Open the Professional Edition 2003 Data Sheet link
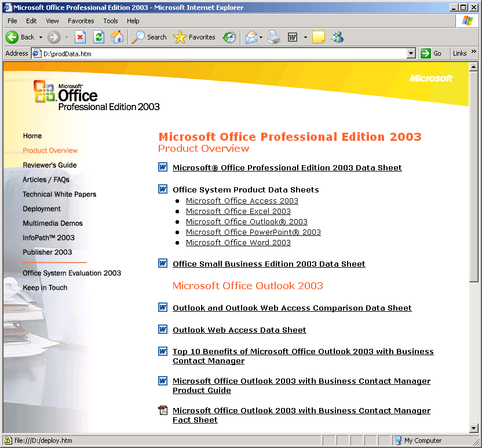 click(287, 167)
